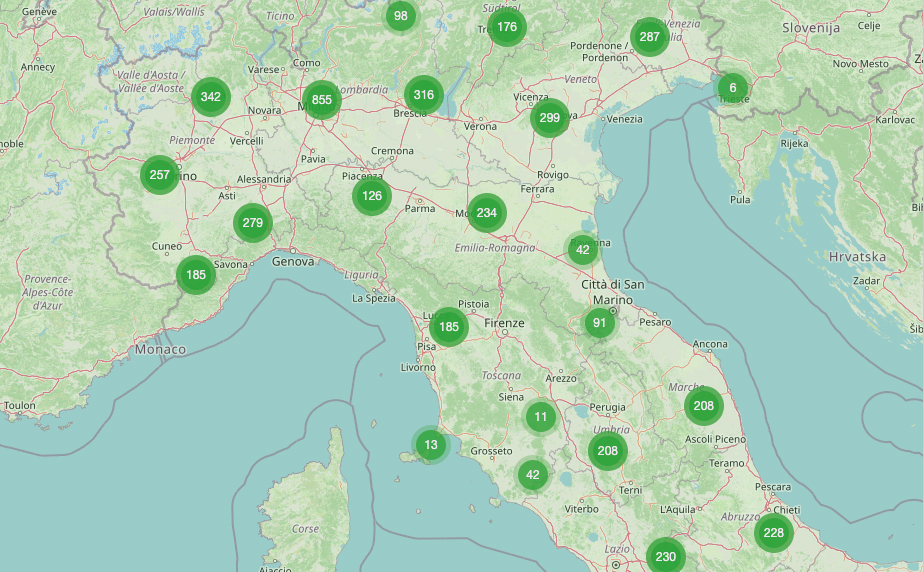Open the 185 cluster near Savona
This screenshot has width=924, height=572.
[x=196, y=274]
